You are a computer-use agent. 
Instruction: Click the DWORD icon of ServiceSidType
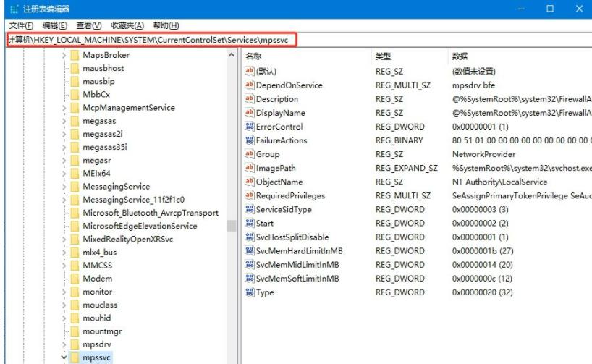(x=249, y=209)
